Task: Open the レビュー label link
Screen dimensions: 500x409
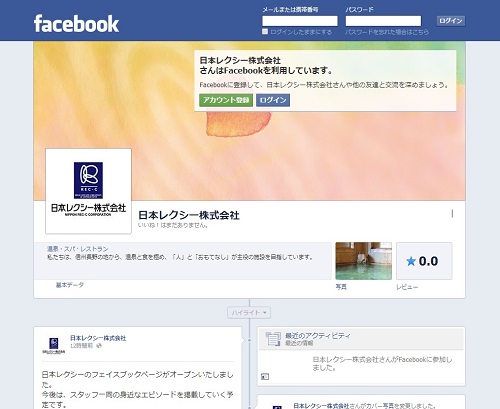Action: tap(407, 287)
